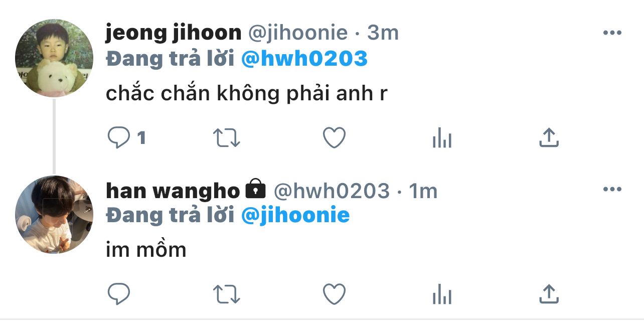644x324 pixels.
Task: Open more options for jeong jihoon's tweet
Action: coord(612,33)
